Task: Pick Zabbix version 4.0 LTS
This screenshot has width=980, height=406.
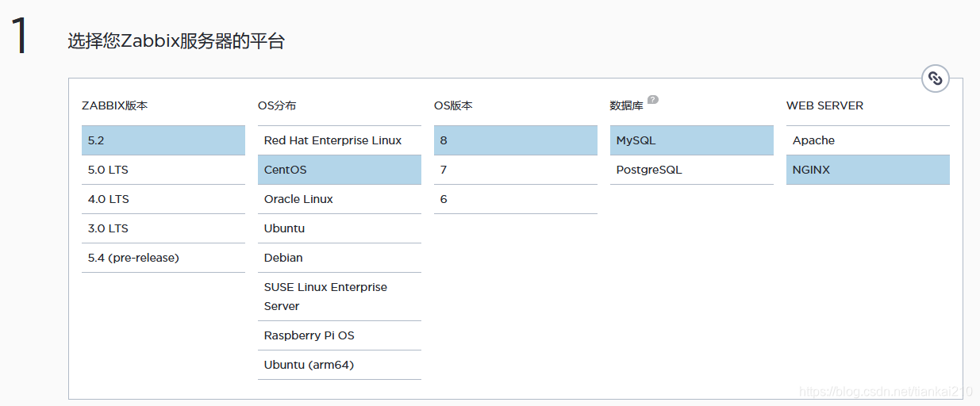Action: (x=163, y=199)
